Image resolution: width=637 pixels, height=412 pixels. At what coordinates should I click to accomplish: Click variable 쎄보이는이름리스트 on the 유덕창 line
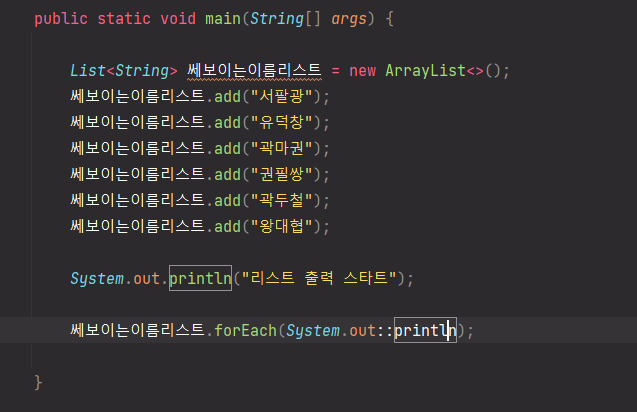click(137, 122)
